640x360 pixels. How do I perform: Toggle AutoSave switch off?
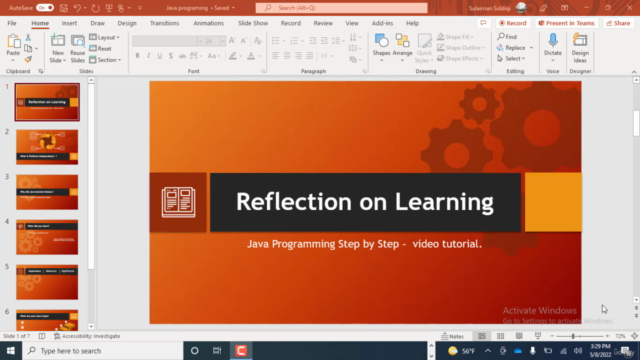[45, 8]
